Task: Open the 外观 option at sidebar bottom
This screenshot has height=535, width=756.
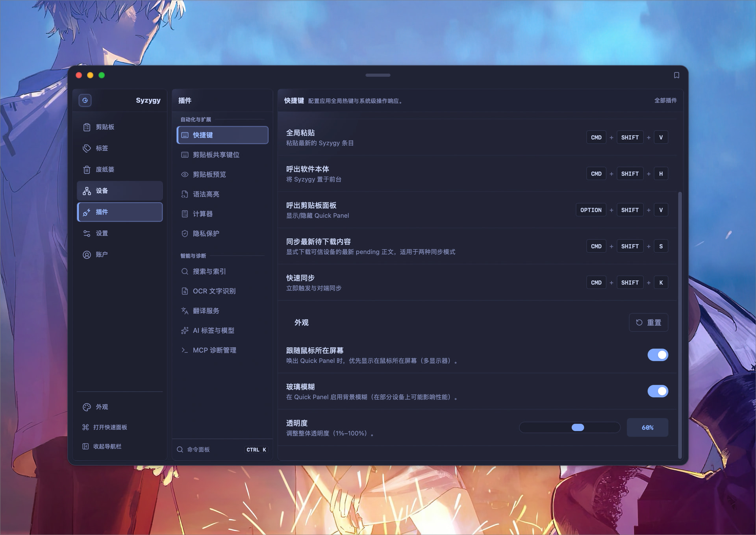Action: 120,407
